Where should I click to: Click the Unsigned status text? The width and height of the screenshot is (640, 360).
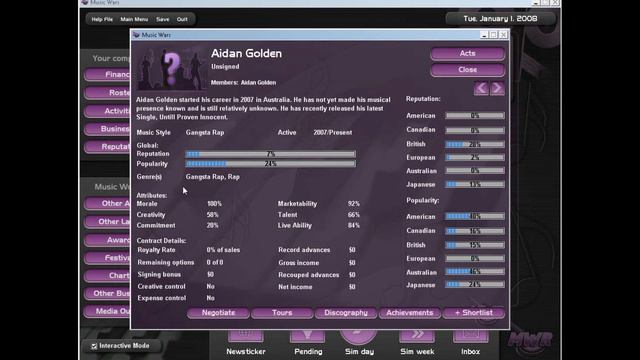tap(225, 67)
